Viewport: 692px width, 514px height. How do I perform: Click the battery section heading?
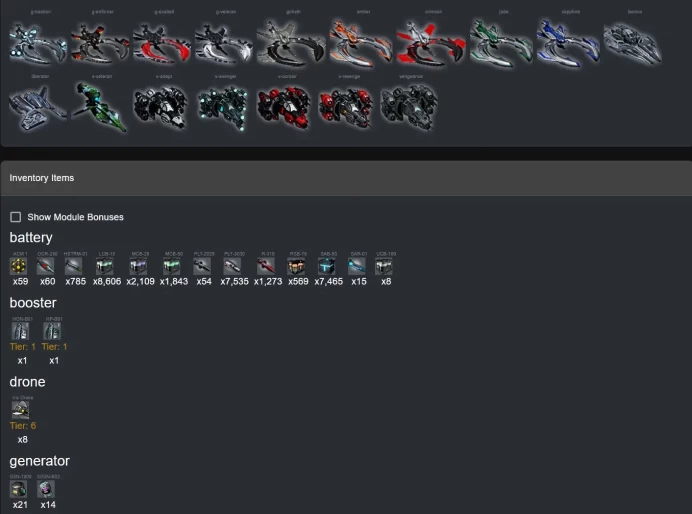(31, 237)
